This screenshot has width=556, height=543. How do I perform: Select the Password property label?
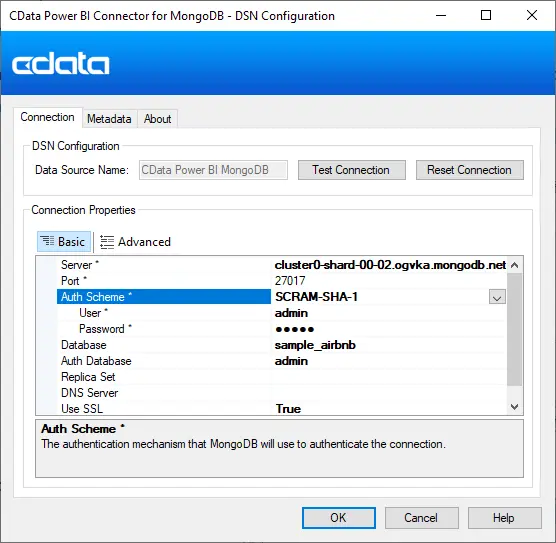click(105, 329)
